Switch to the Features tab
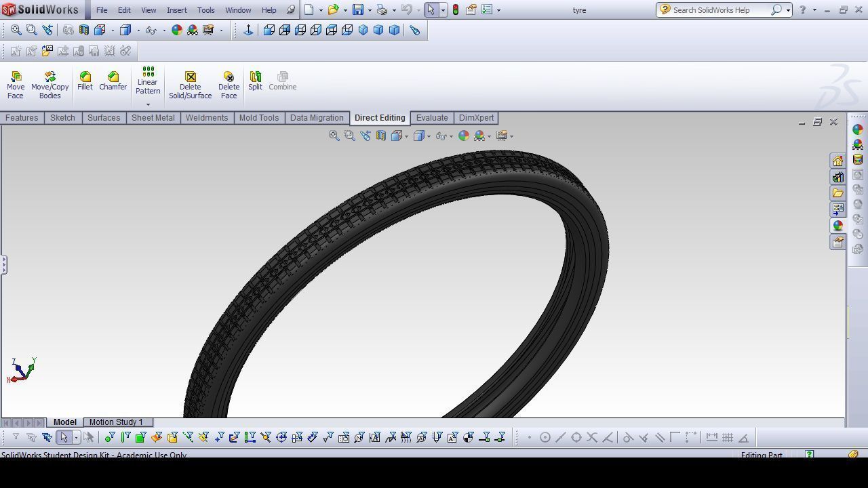Viewport: 868px width, 488px height. pyautogui.click(x=22, y=118)
